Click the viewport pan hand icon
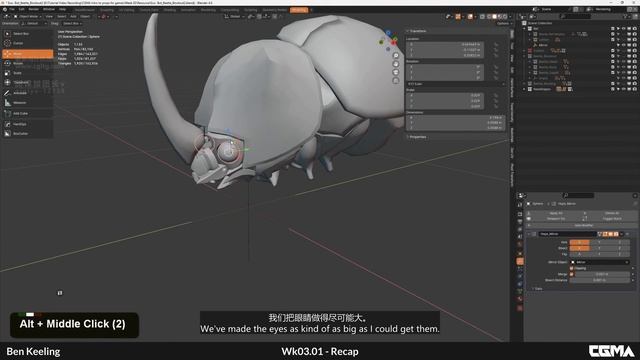This screenshot has height=360, width=640. point(396,64)
